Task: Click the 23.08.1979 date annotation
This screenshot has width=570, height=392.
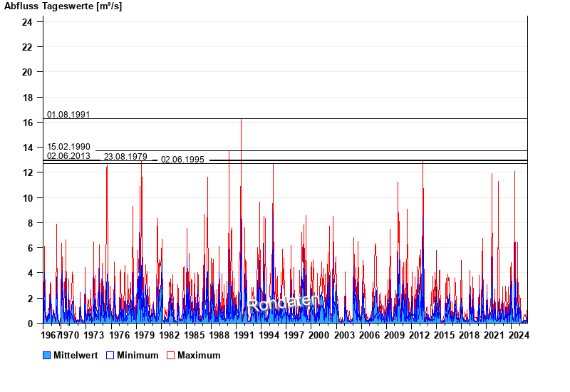Action: tap(125, 156)
